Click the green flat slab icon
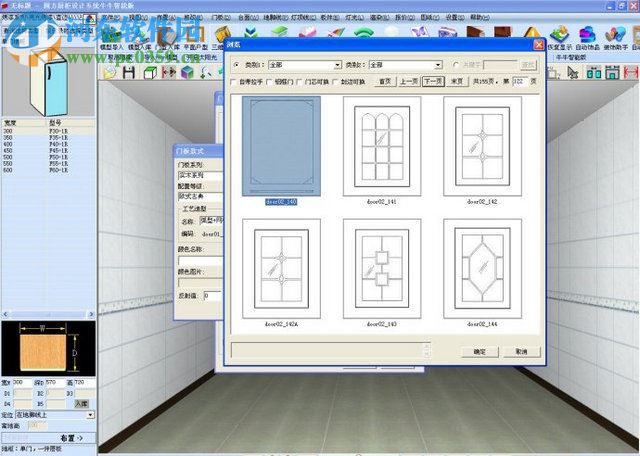This screenshot has width=640, height=456. pos(280,31)
